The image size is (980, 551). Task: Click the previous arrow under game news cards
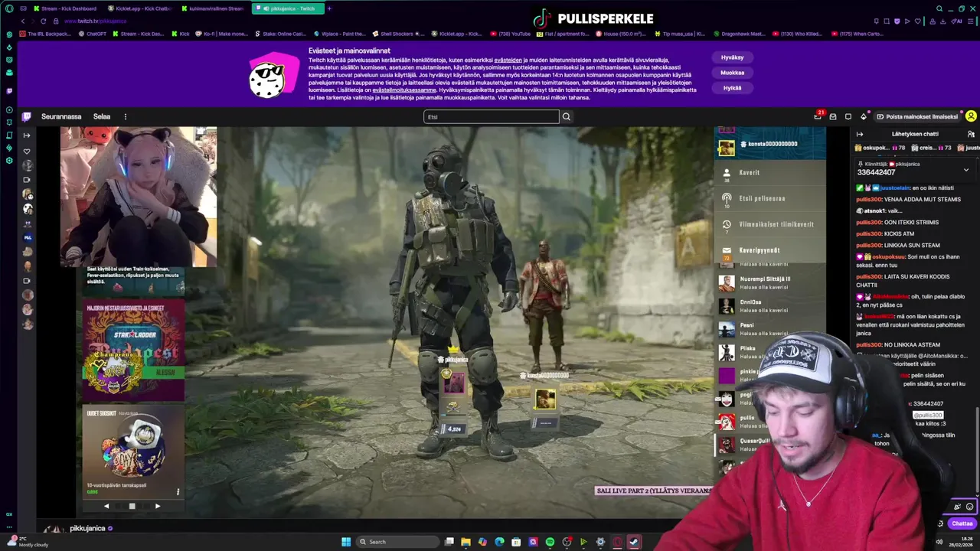pos(106,506)
